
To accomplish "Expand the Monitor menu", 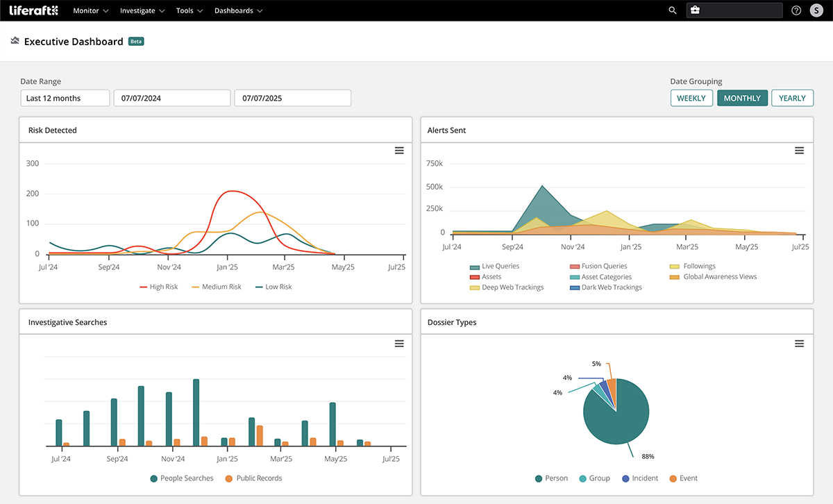I will (91, 10).
